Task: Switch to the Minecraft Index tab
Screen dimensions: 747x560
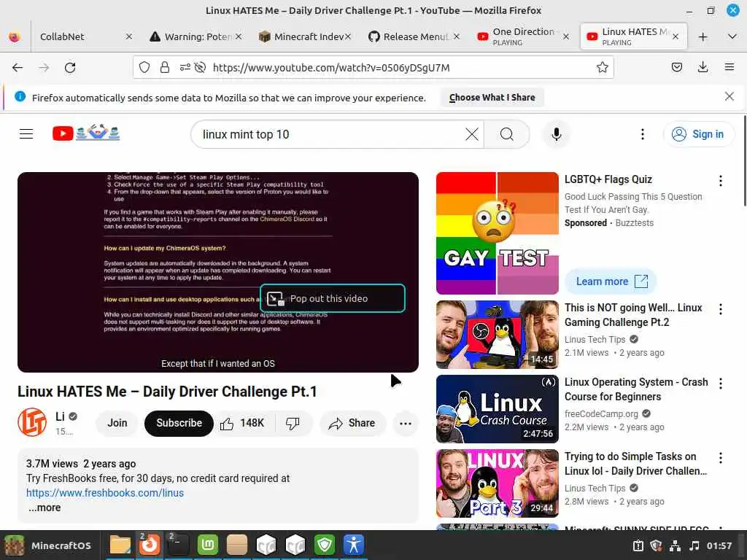Action: tap(305, 36)
